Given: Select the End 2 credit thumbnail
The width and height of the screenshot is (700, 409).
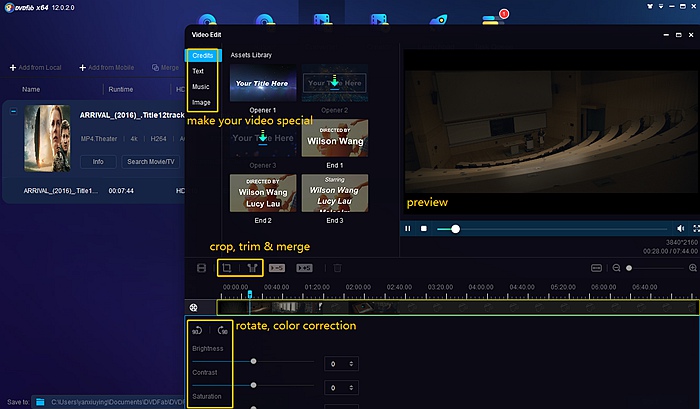Looking at the screenshot, I should (x=263, y=193).
